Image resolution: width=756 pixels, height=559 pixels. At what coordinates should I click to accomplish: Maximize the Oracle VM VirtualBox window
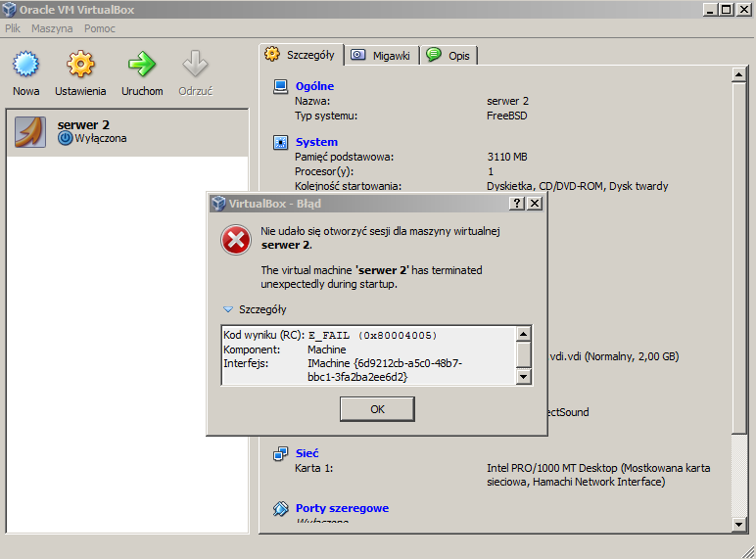(726, 9)
